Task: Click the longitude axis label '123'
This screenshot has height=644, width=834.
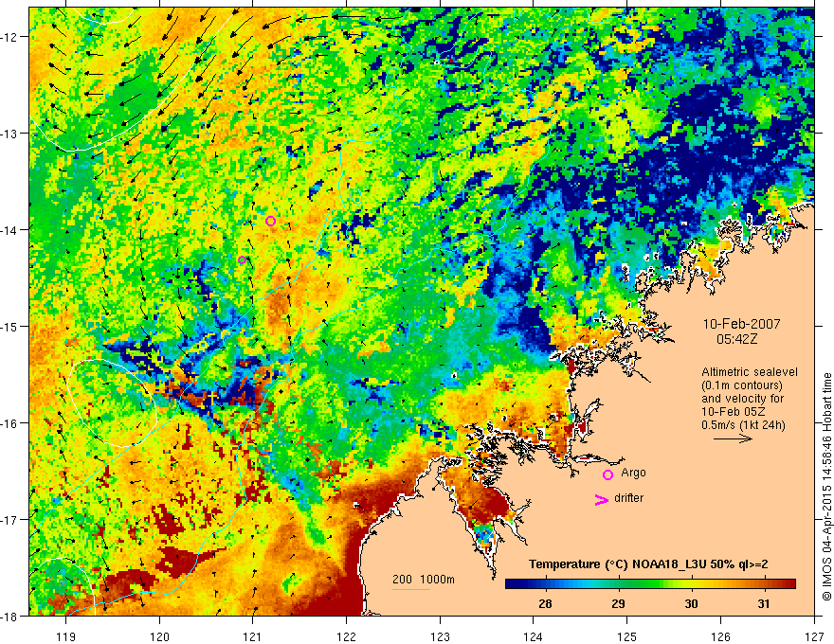Action: 440,636
